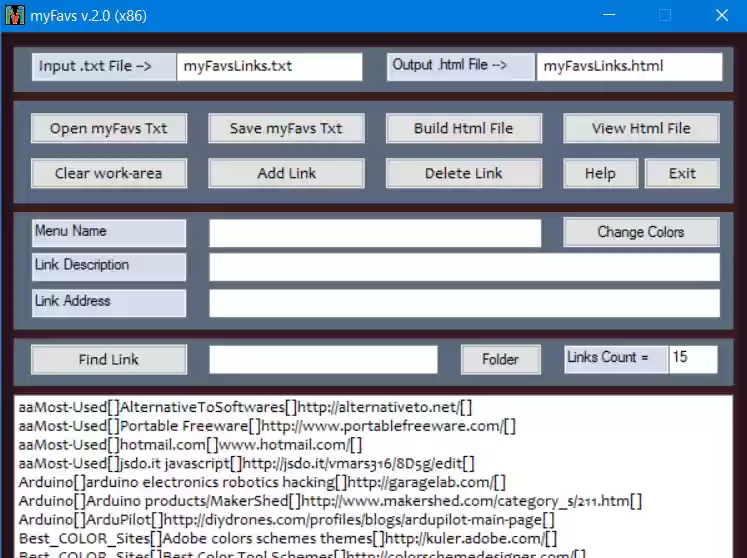
Task: Click the myFavsLinks.html output file field
Action: click(x=629, y=66)
